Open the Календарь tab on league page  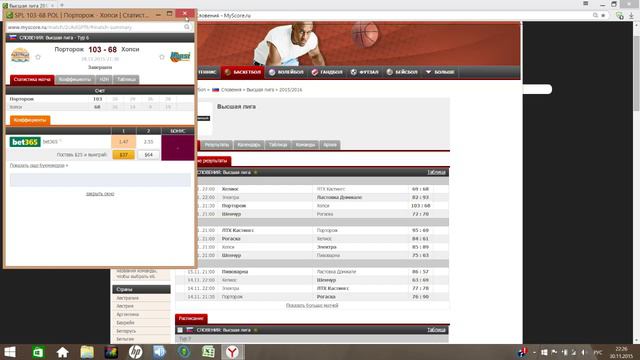(249, 144)
